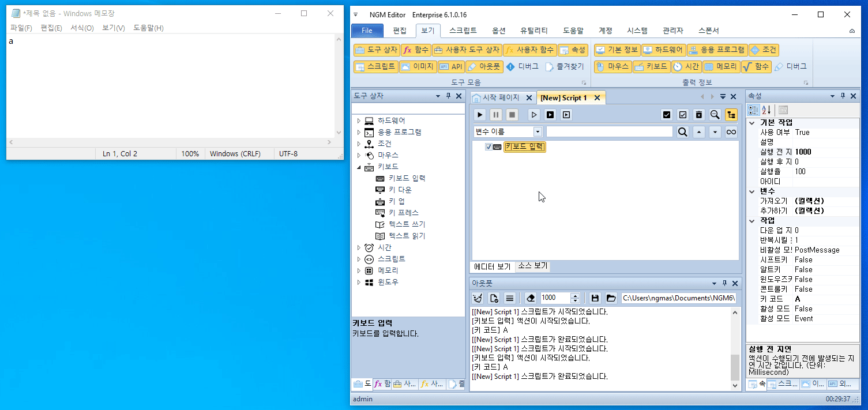The width and height of the screenshot is (868, 410).
Task: Expand the 시간 tree node
Action: (359, 248)
